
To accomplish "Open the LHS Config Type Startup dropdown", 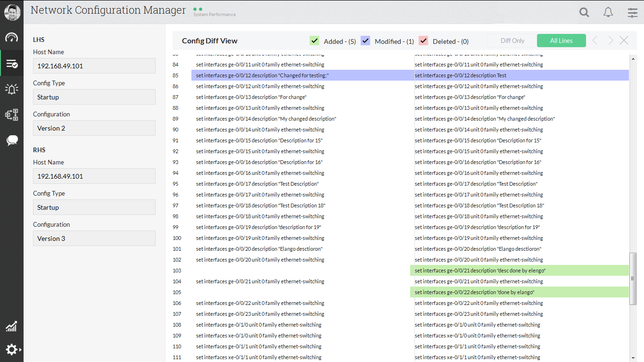I will pyautogui.click(x=94, y=97).
